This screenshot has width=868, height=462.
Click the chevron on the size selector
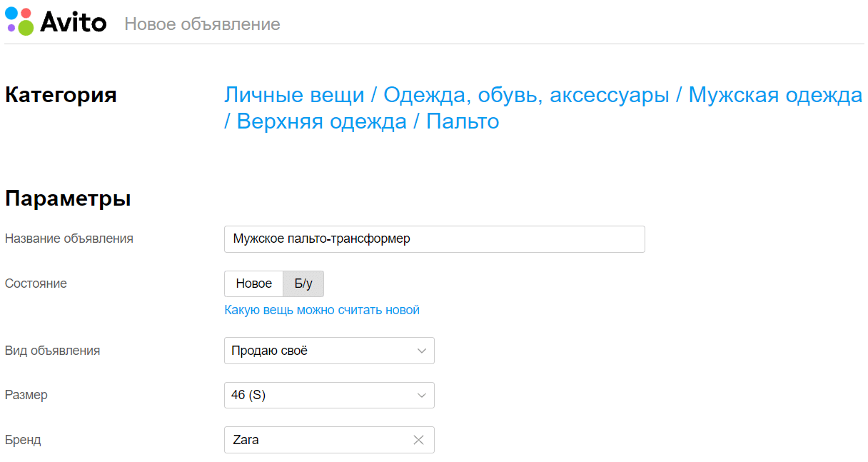[x=422, y=395]
